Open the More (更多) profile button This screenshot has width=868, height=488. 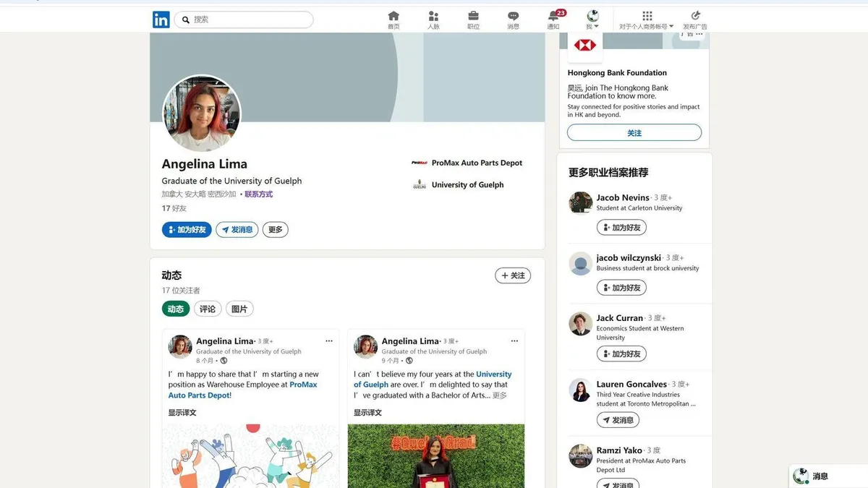pos(276,230)
